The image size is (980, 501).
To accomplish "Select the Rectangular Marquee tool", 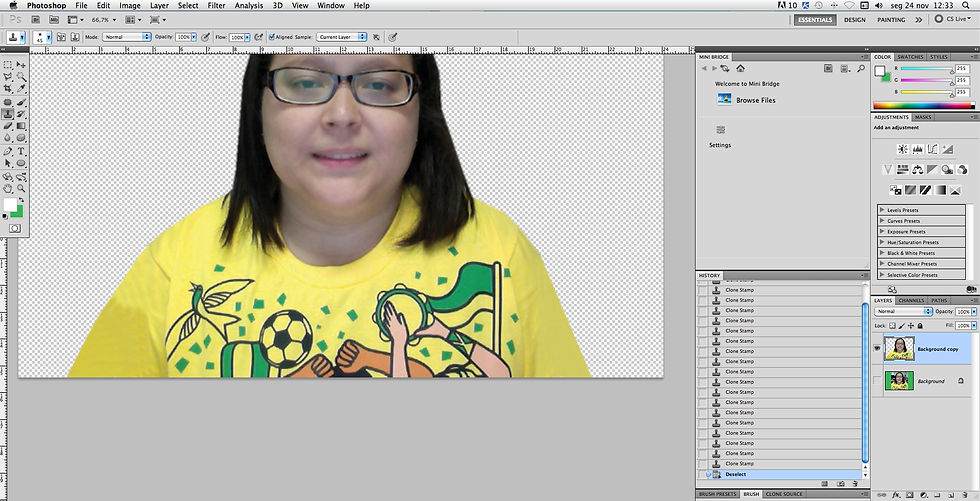I will pyautogui.click(x=8, y=65).
